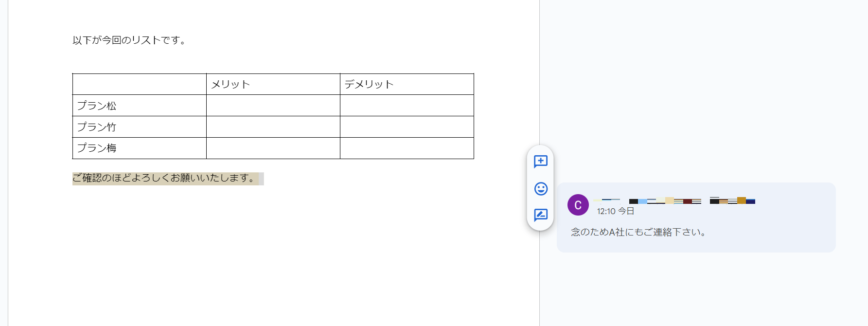Click the add comment icon
This screenshot has height=326, width=868.
pos(540,162)
